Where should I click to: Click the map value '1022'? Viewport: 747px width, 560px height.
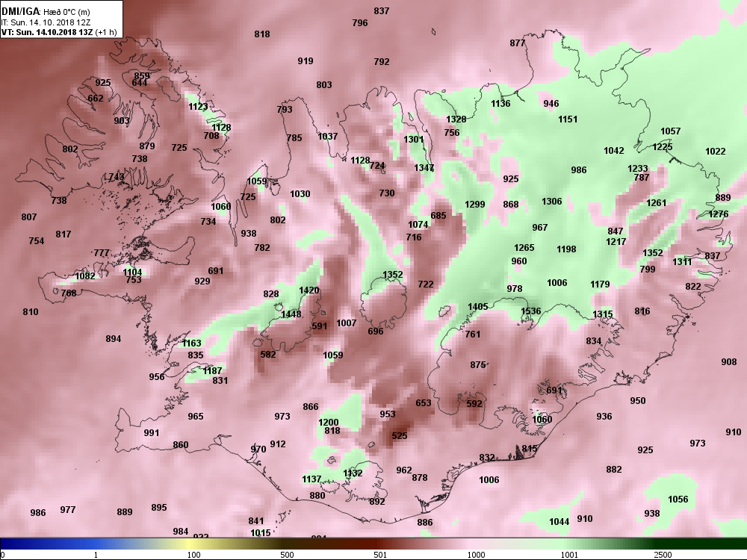click(x=716, y=151)
